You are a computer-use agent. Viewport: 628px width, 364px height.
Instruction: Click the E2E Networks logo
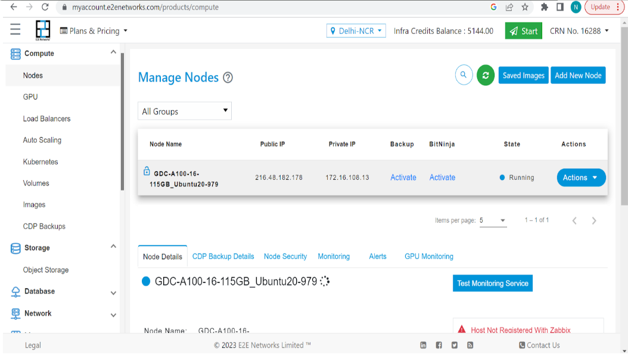click(43, 30)
